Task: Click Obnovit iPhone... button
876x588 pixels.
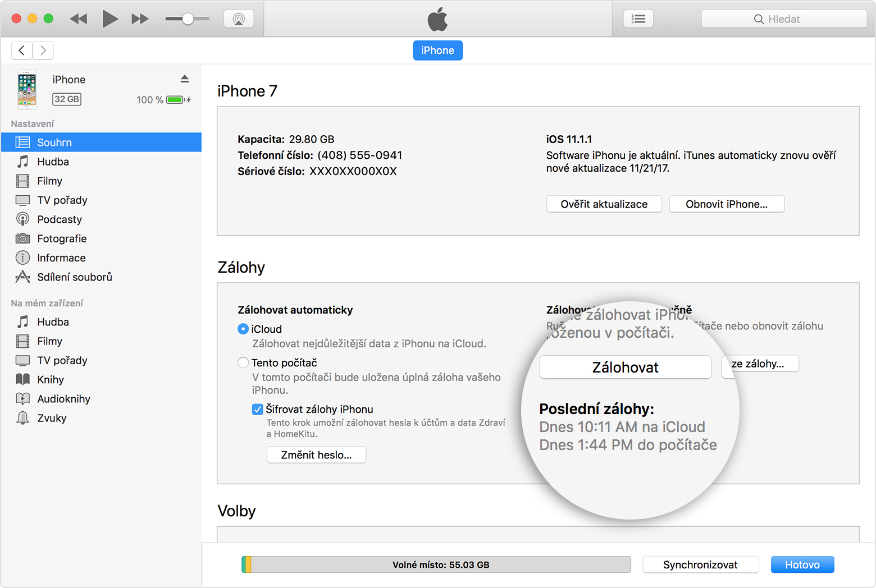Action: 727,204
